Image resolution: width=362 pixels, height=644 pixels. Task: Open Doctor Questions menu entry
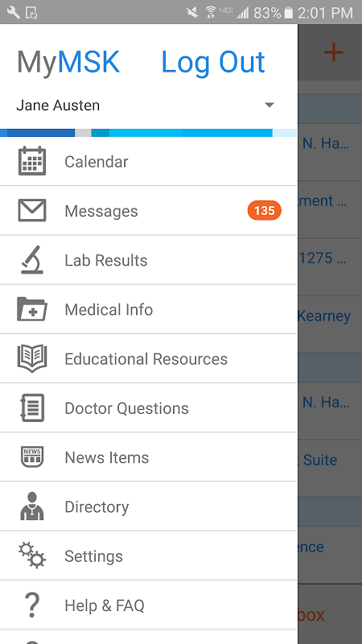[149, 407]
